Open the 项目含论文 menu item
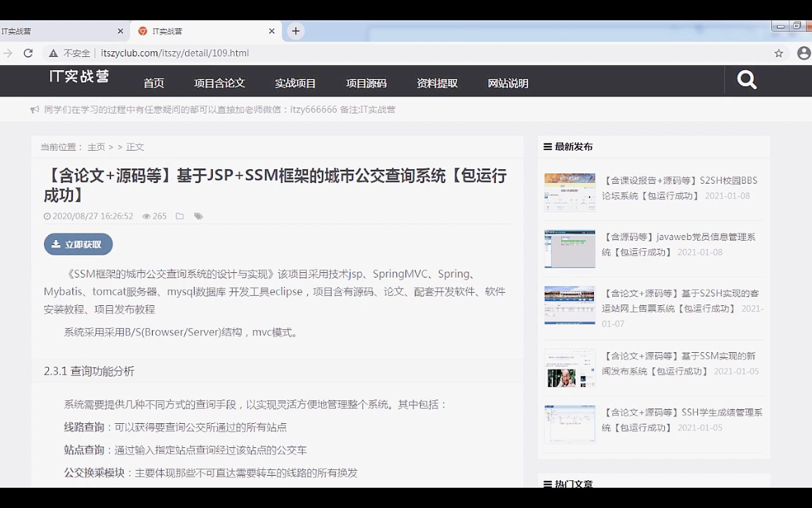This screenshot has width=812, height=508. click(x=219, y=83)
